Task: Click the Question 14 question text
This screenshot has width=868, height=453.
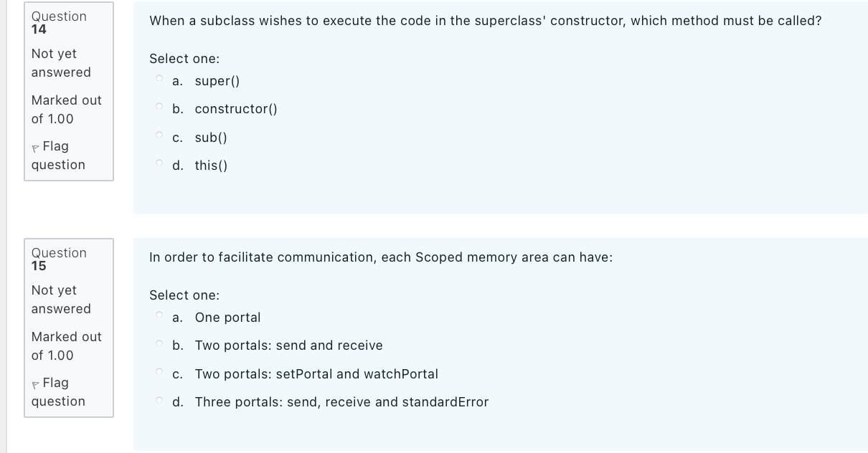Action: coord(485,21)
